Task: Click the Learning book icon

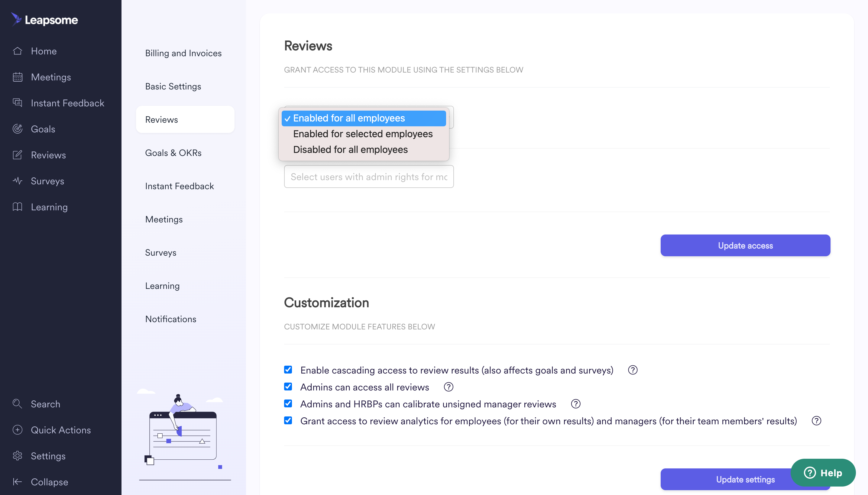Action: 17,207
